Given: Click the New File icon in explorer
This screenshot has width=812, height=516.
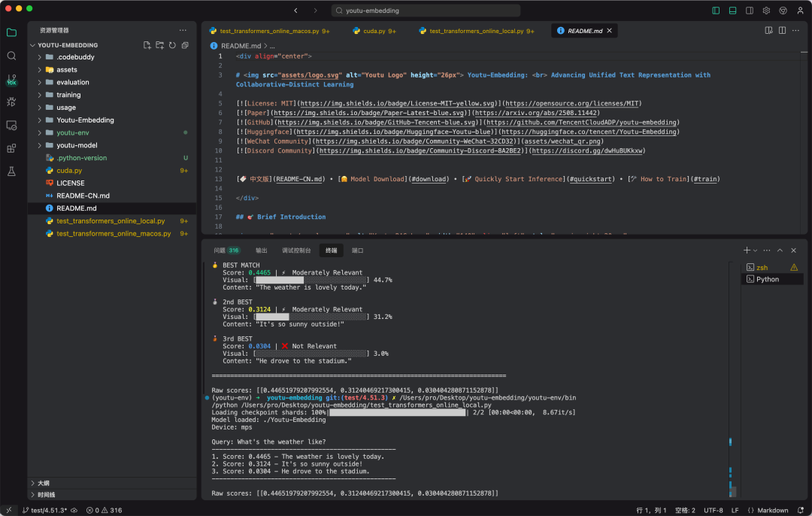Looking at the screenshot, I should (147, 45).
